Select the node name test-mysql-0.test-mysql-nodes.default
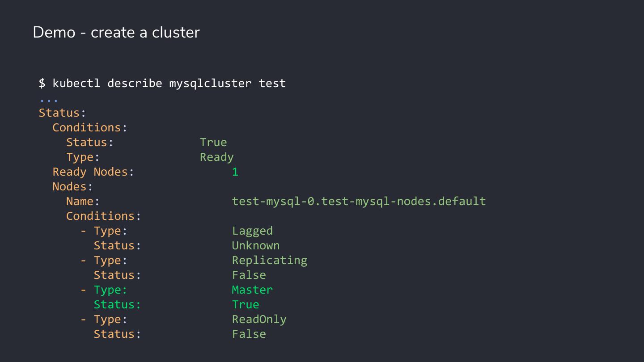This screenshot has height=362, width=644. click(359, 201)
